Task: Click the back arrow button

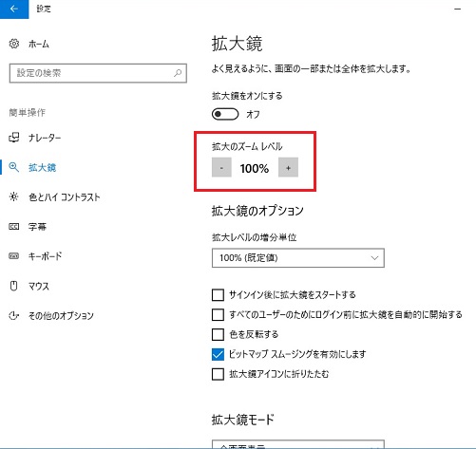Action: pos(14,9)
